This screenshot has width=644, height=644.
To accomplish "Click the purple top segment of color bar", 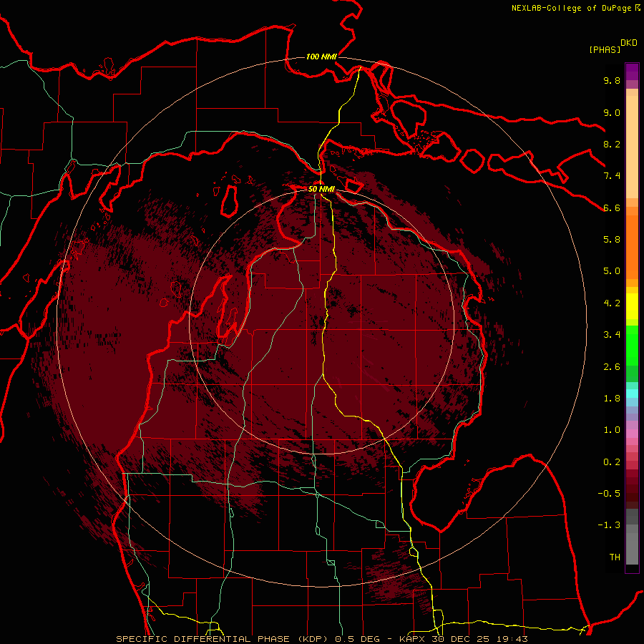I will click(x=632, y=72).
